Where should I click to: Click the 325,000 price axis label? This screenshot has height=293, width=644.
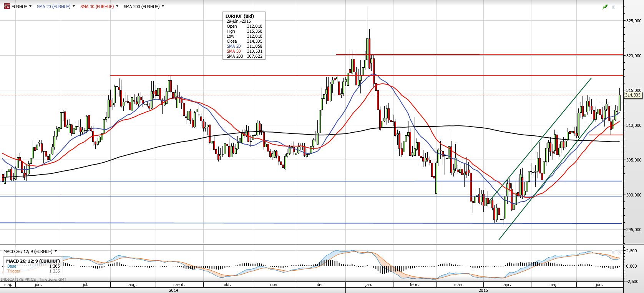[634, 21]
